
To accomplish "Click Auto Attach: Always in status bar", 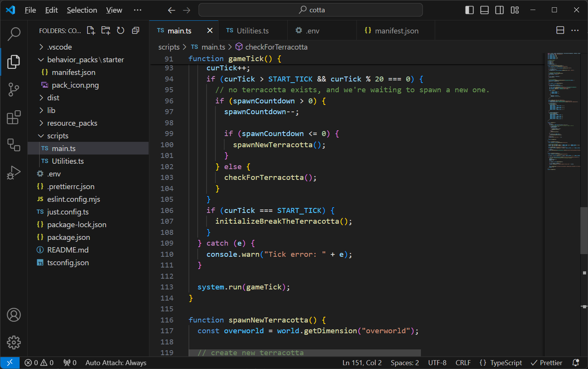I will pos(116,363).
